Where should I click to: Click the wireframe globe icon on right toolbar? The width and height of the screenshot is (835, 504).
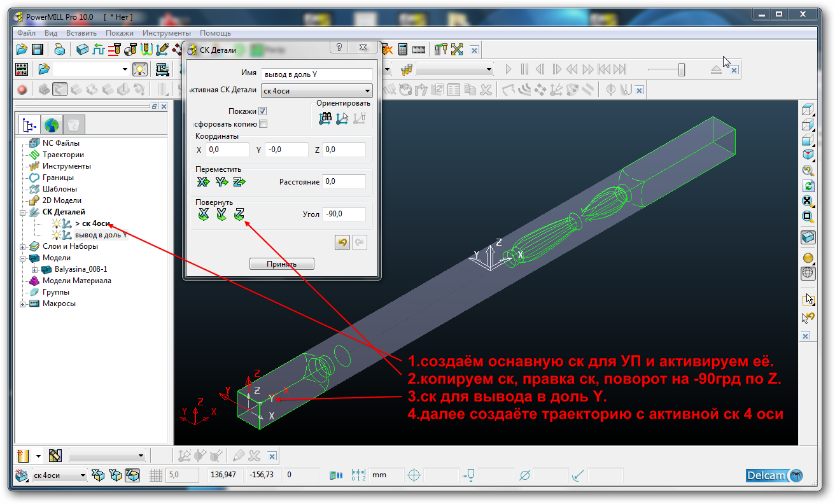click(x=808, y=273)
